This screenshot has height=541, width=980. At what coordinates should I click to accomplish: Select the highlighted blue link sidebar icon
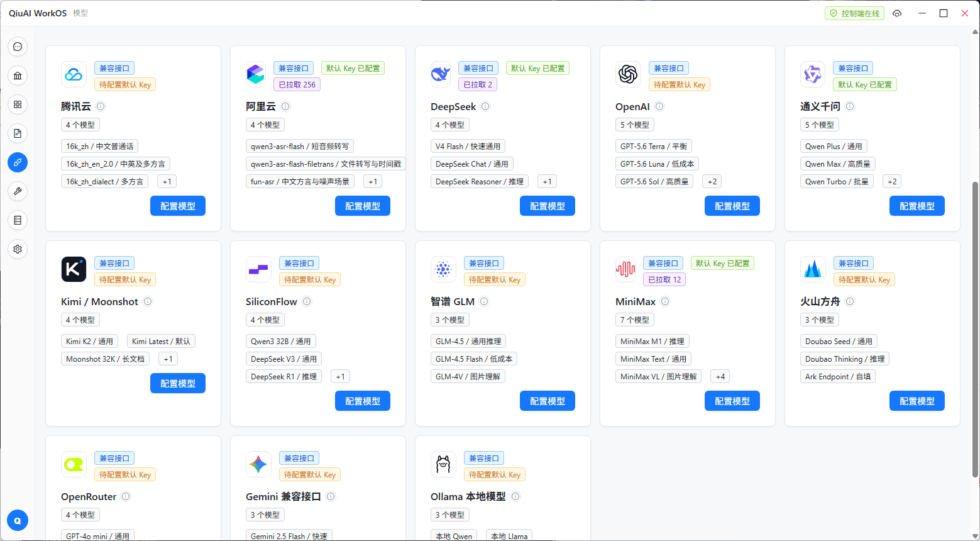coord(18,162)
